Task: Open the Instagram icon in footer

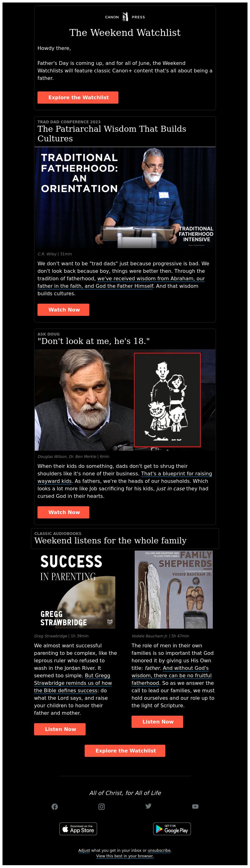Action: click(x=102, y=806)
